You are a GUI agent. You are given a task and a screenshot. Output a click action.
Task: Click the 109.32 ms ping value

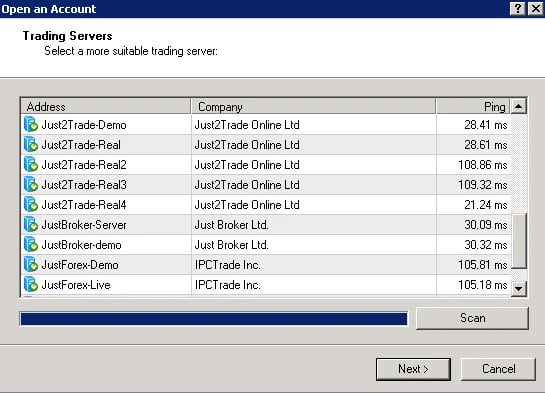[x=482, y=185]
